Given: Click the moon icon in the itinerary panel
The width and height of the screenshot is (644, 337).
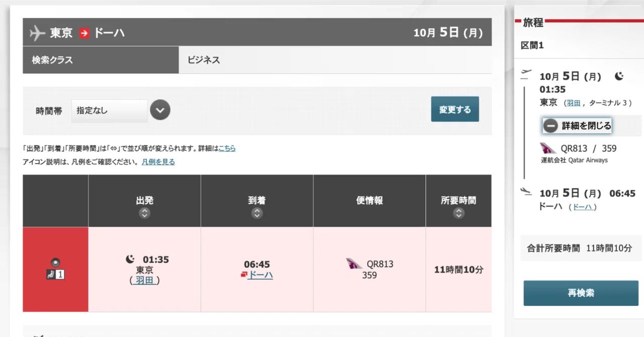Looking at the screenshot, I should tap(619, 76).
